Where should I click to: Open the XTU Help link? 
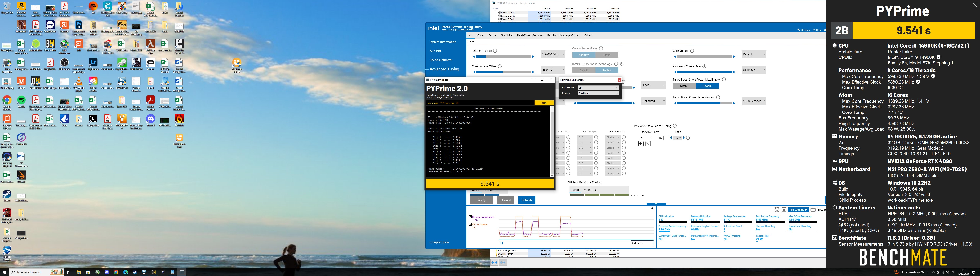click(x=817, y=30)
